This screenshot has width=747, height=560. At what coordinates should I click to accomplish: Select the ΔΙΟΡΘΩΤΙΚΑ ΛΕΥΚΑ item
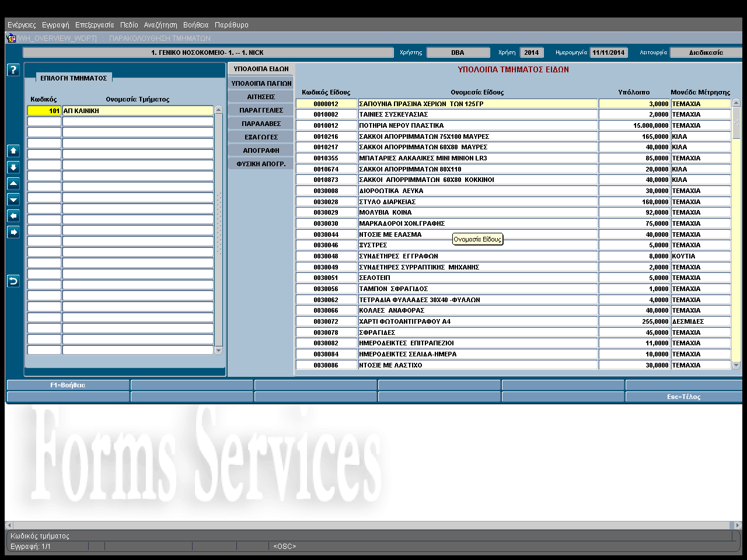(477, 191)
